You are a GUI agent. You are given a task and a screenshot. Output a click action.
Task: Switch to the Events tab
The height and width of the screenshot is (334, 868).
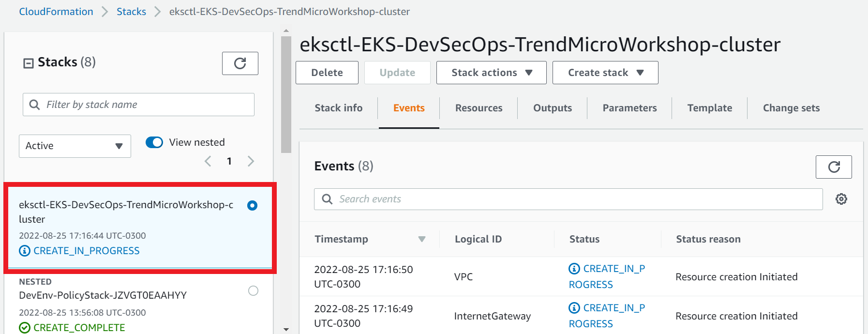(x=409, y=108)
